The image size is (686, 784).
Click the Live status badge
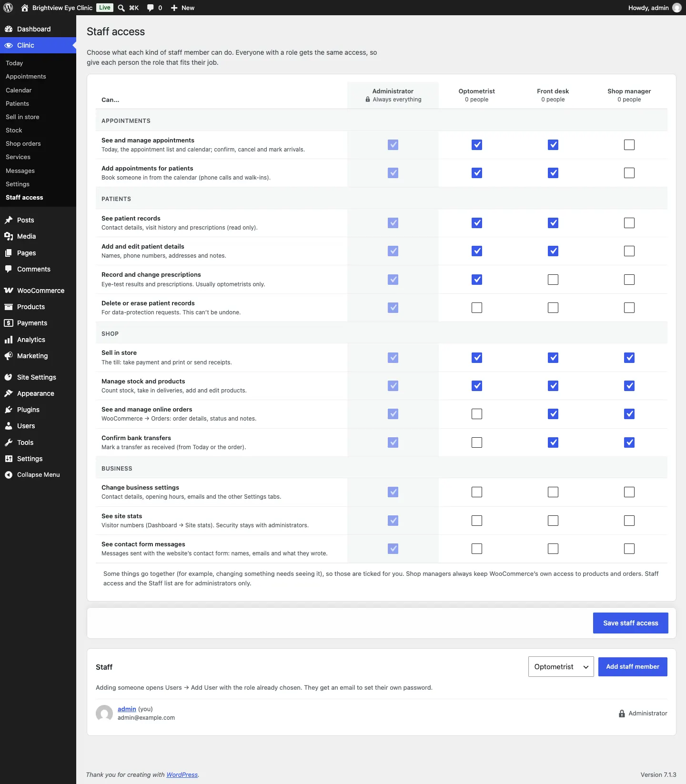point(105,8)
